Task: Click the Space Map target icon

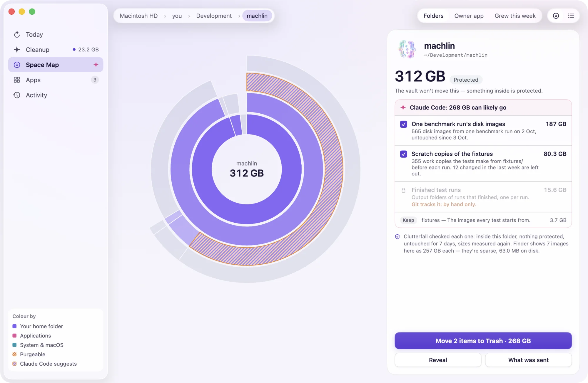Action: 17,65
